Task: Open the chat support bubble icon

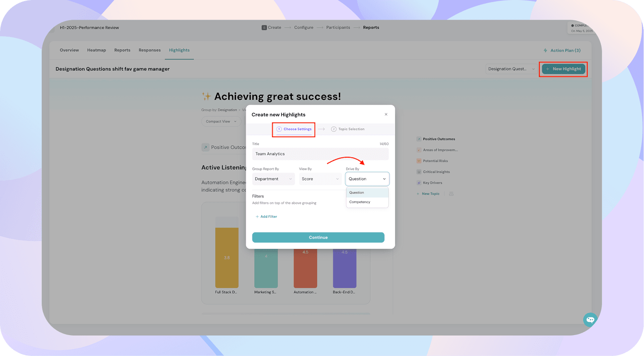Action: coord(590,320)
